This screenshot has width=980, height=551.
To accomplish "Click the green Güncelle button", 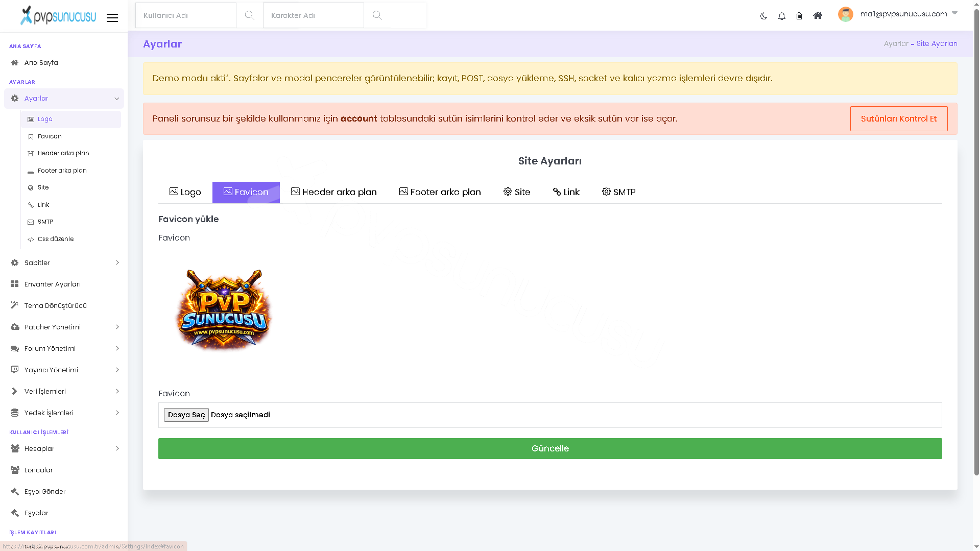I will tap(550, 448).
